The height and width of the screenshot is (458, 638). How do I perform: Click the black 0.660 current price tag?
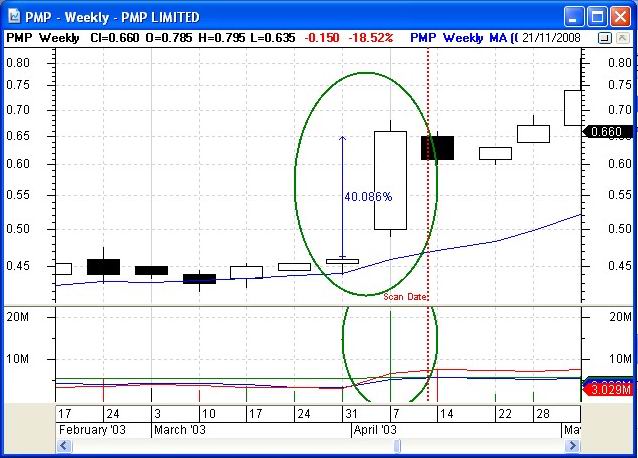click(607, 132)
